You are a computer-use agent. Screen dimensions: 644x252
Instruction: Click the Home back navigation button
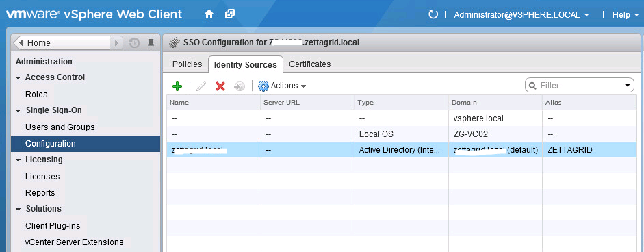pyautogui.click(x=62, y=42)
